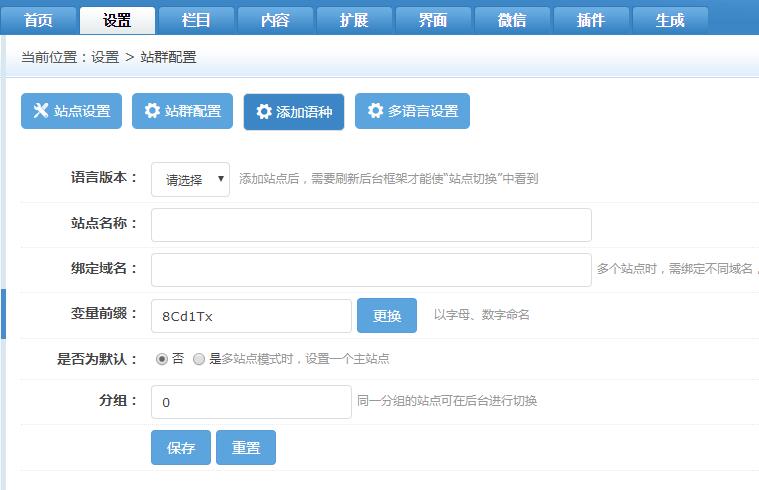Open the 微信 tab
The height and width of the screenshot is (490, 759).
512,20
